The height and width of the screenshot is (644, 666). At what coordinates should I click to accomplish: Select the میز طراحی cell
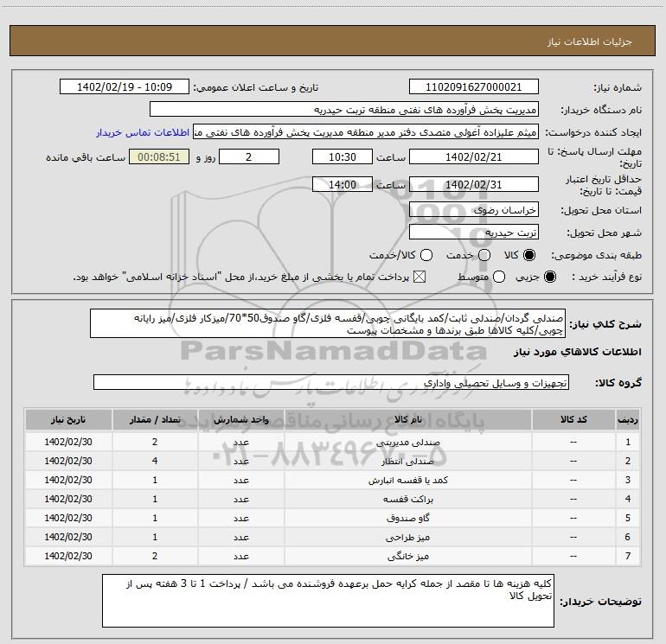[407, 537]
